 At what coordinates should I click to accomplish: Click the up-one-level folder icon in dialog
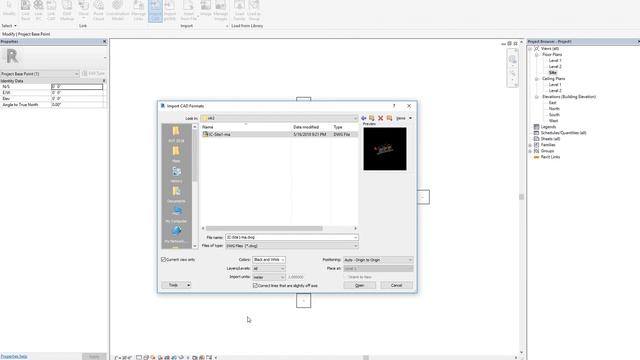371,118
